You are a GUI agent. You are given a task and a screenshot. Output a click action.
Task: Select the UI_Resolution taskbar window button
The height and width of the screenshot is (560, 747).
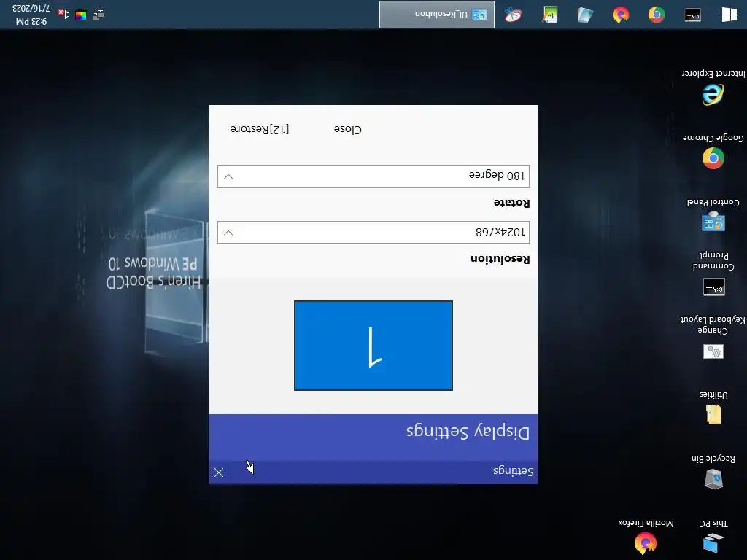pyautogui.click(x=437, y=15)
